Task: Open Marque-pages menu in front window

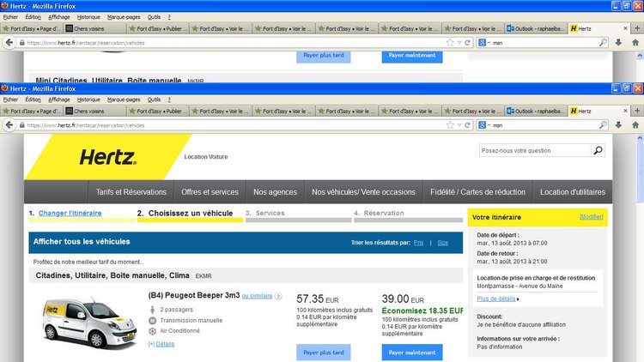Action: (x=124, y=100)
